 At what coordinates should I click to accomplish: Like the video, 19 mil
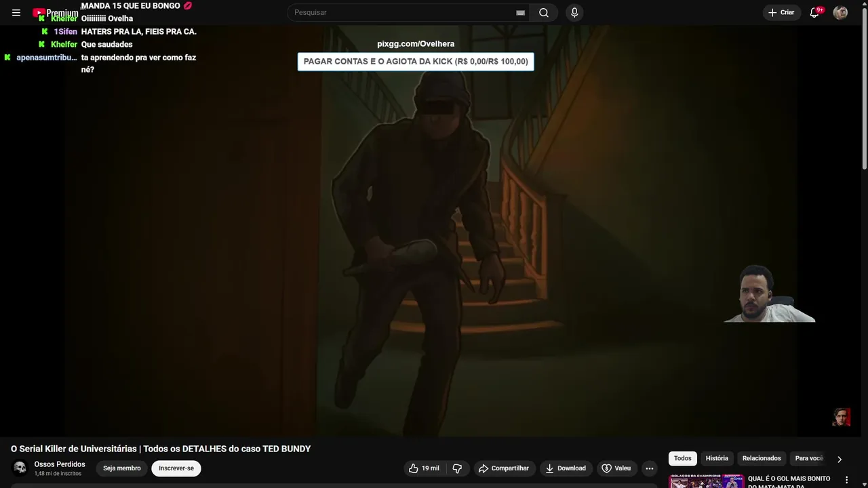pyautogui.click(x=424, y=468)
